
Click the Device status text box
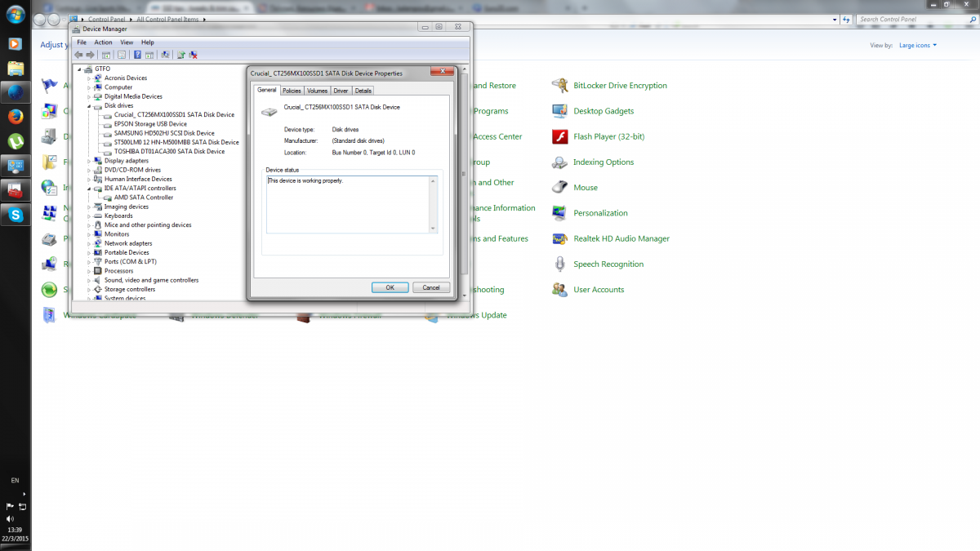pyautogui.click(x=352, y=204)
